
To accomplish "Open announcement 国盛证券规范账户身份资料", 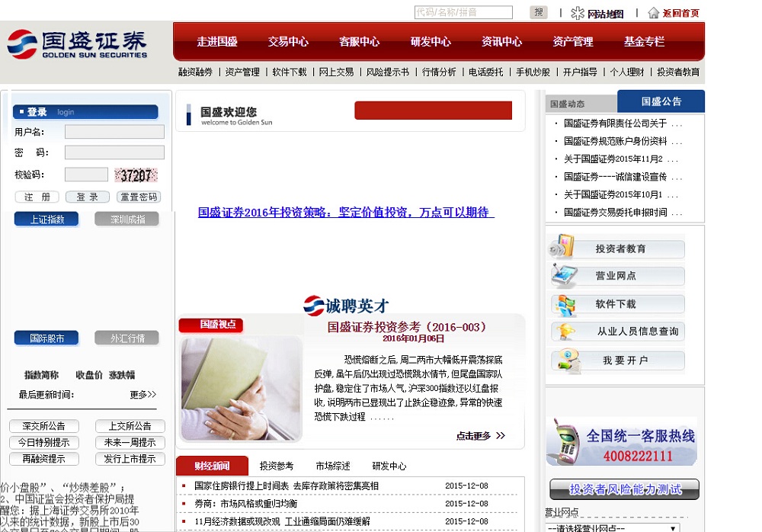I will pyautogui.click(x=615, y=141).
